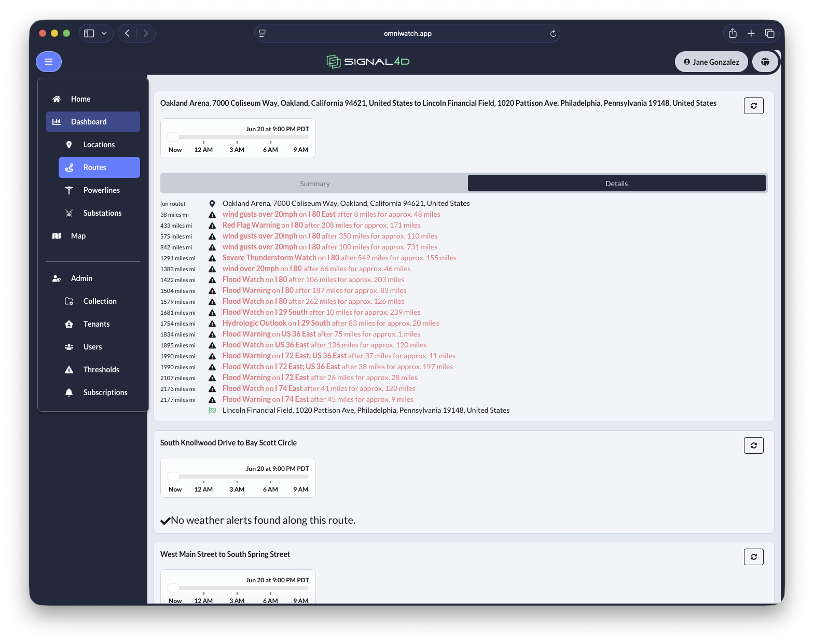Click the Map sidebar icon

click(57, 236)
